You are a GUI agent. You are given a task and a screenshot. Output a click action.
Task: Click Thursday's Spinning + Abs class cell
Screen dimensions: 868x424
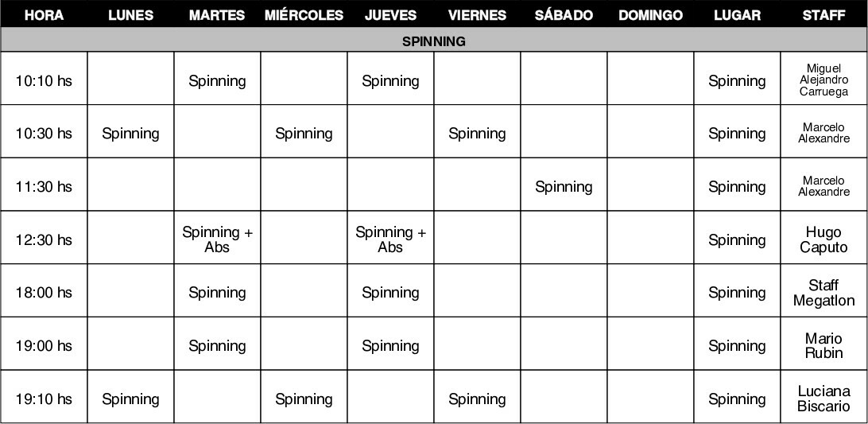click(390, 239)
